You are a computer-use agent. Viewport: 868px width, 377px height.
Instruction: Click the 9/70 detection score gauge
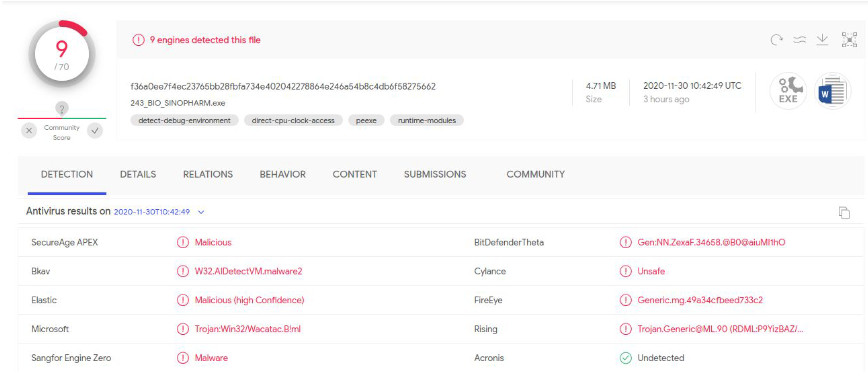click(62, 54)
